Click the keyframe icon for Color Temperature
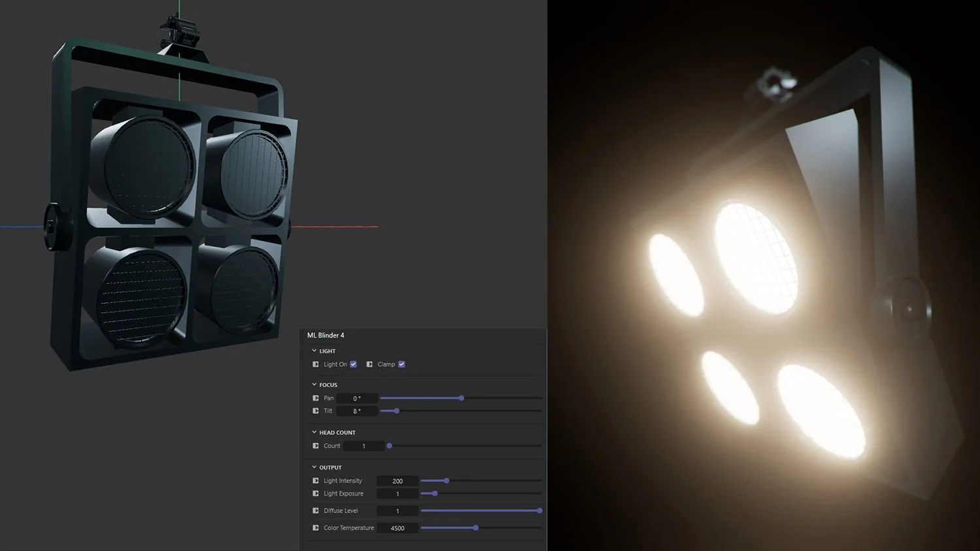The width and height of the screenshot is (980, 551). pos(316,527)
